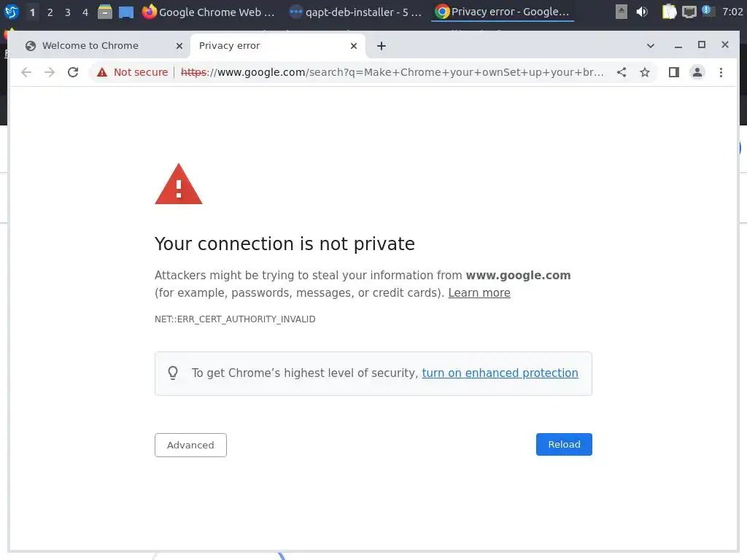Viewport: 747px width, 560px height.
Task: Open the share this page icon
Action: (622, 72)
